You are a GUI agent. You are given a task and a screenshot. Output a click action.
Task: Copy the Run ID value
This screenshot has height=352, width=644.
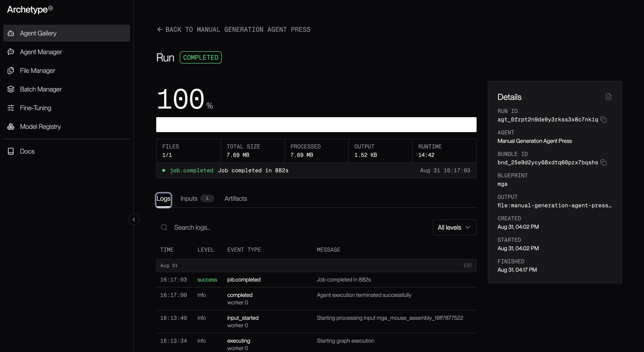tap(603, 120)
